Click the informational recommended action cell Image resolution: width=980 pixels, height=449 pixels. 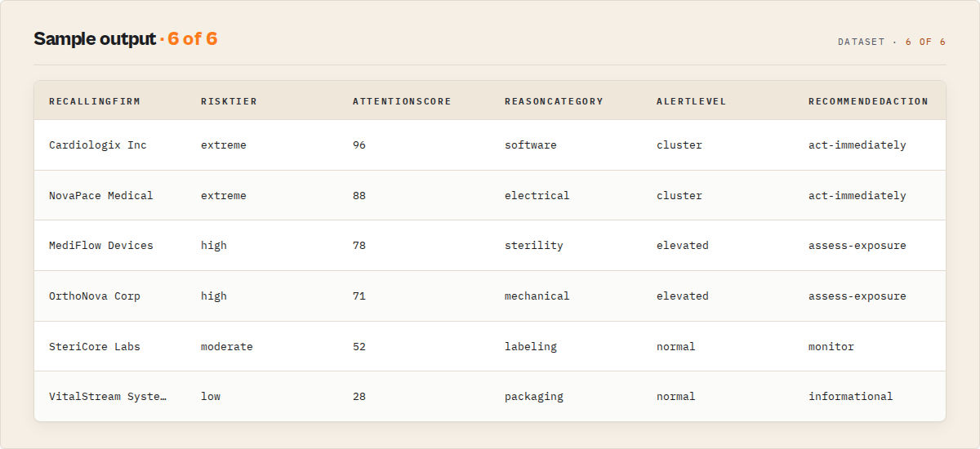click(x=851, y=397)
